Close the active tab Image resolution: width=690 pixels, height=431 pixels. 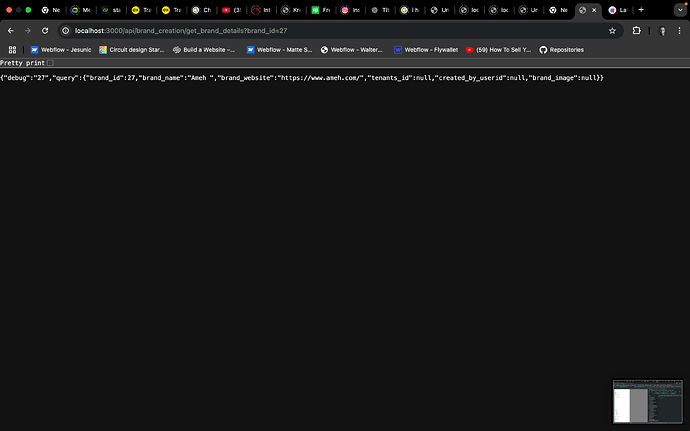(594, 10)
